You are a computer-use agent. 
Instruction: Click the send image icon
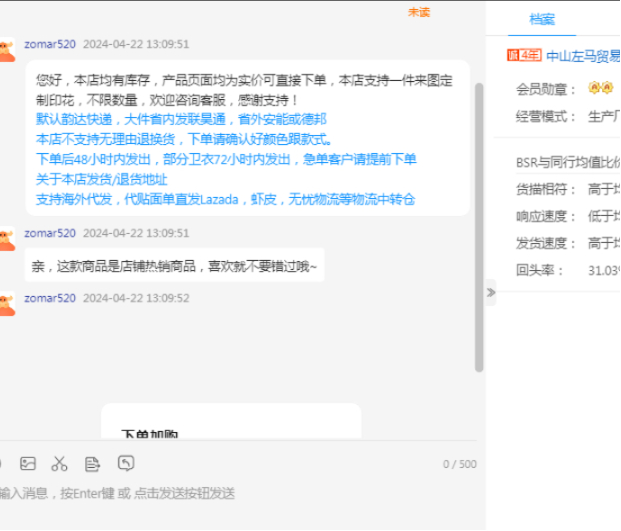click(x=28, y=463)
